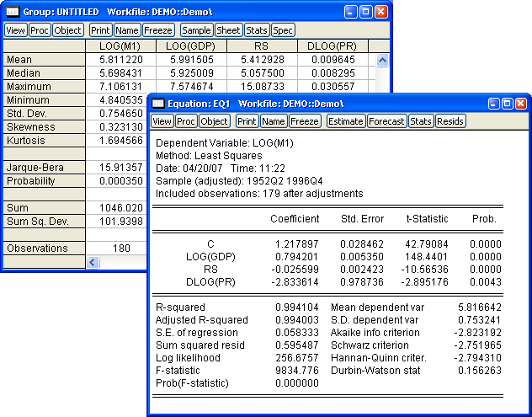Click the Print button in the Group window
Viewport: 532px width, 417px height.
point(100,29)
